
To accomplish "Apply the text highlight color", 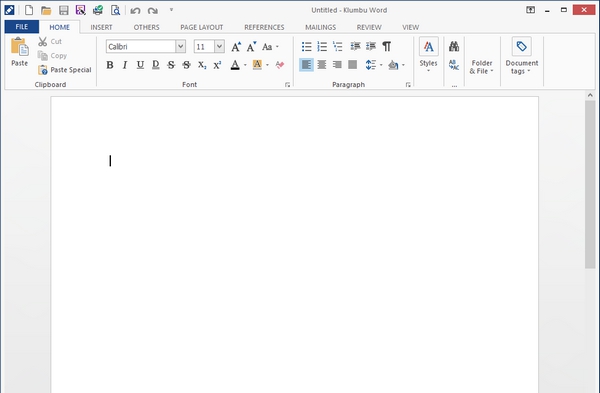I will click(257, 65).
